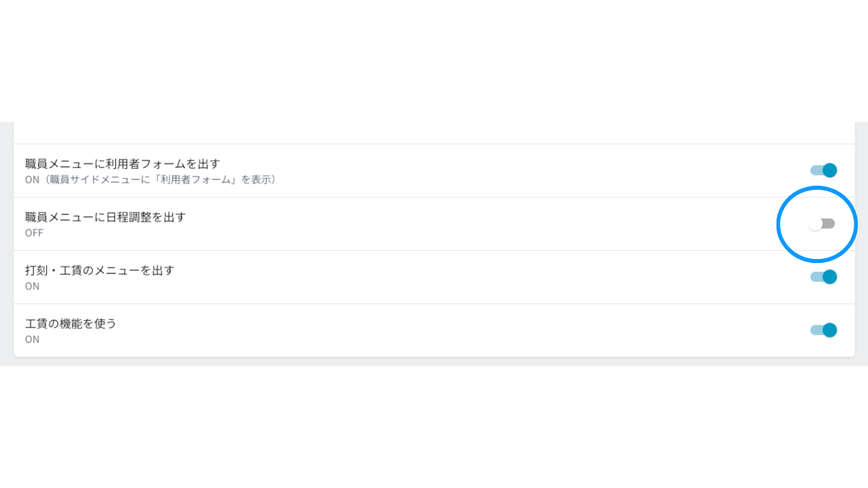868x488 pixels.
Task: Enable the 職員メニューに日程調整を出す switch
Action: pyautogui.click(x=822, y=224)
